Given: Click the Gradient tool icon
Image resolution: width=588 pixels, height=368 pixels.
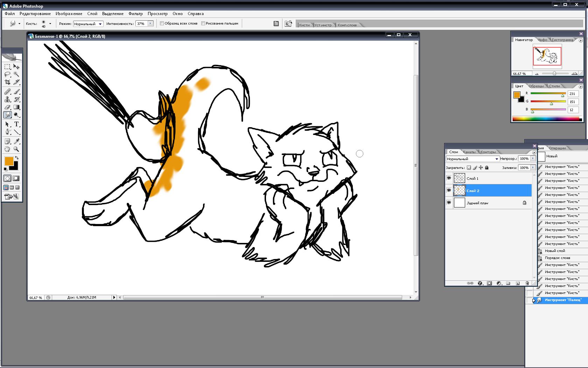Looking at the screenshot, I should tap(16, 107).
